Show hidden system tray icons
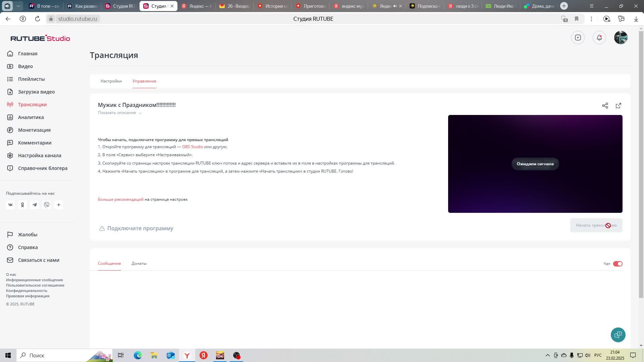Screen dimensions: 644x362 548,355
